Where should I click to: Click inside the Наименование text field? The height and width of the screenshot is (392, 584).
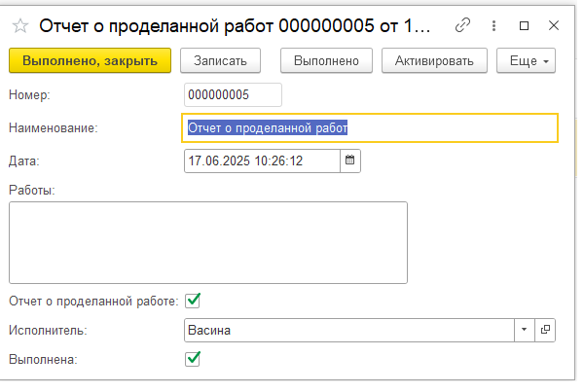tap(370, 128)
